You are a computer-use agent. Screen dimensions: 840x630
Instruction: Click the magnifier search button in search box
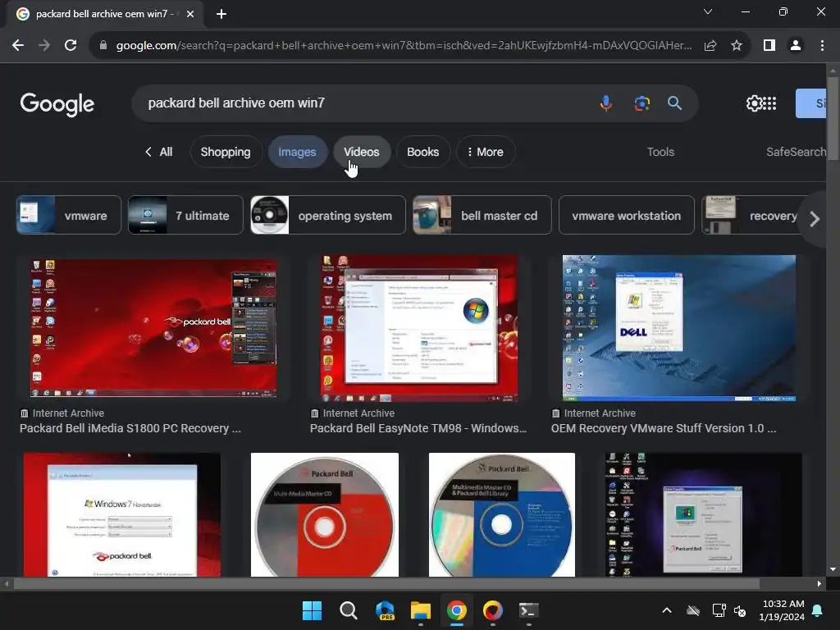(x=674, y=103)
